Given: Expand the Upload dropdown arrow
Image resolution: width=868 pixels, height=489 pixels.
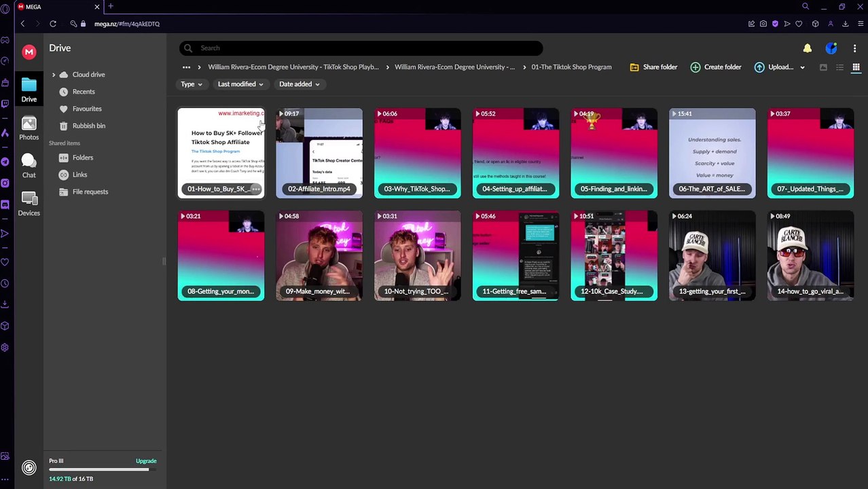Looking at the screenshot, I should 802,67.
